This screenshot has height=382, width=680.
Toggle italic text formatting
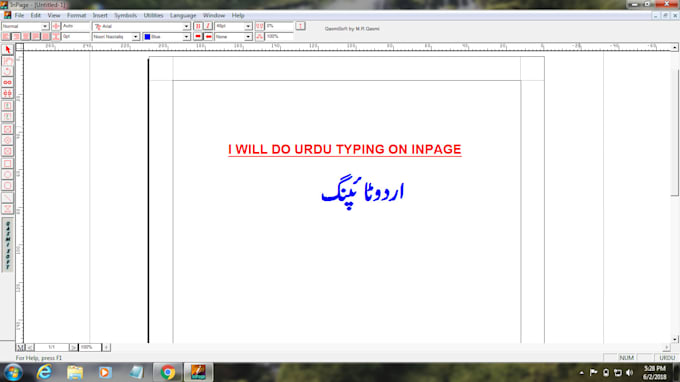coord(208,26)
